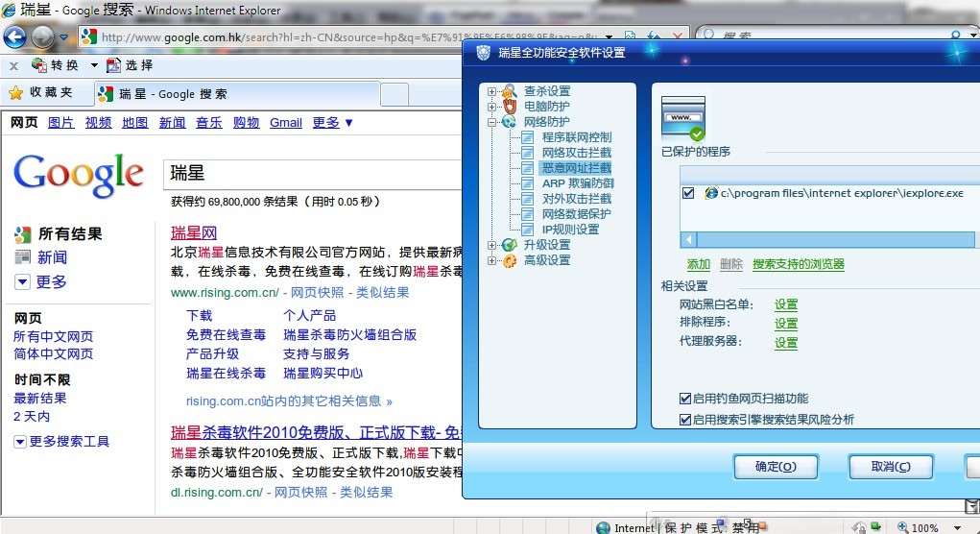Viewport: 980px width, 534px height.
Task: Click the IE back navigation button
Action: point(15,37)
